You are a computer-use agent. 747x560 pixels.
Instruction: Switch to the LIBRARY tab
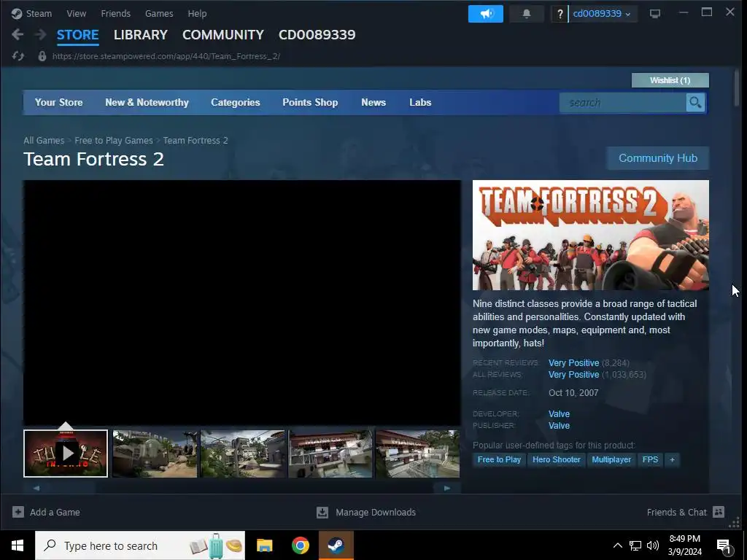[141, 35]
